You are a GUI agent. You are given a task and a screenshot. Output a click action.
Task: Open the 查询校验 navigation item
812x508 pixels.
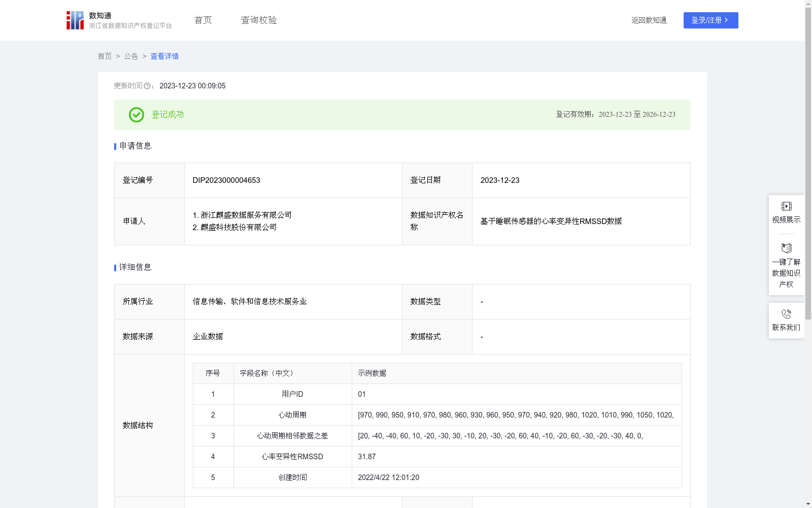[259, 20]
